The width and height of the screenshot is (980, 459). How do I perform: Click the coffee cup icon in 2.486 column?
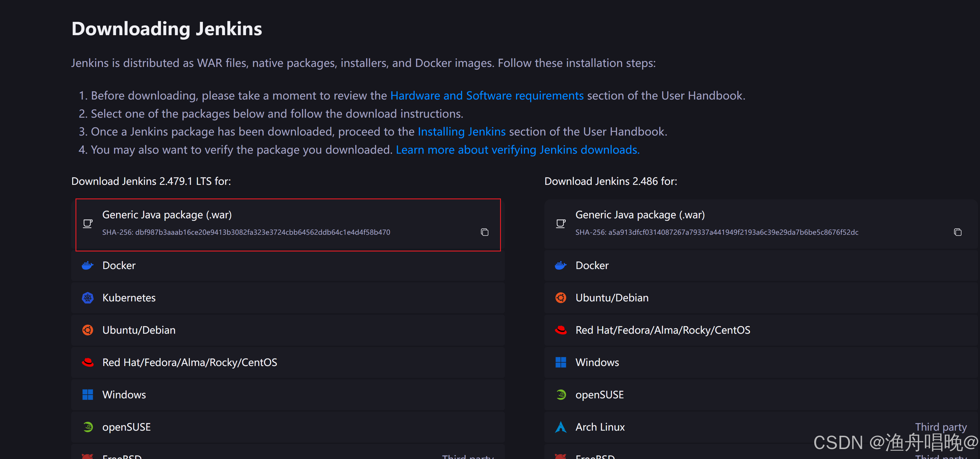(561, 223)
